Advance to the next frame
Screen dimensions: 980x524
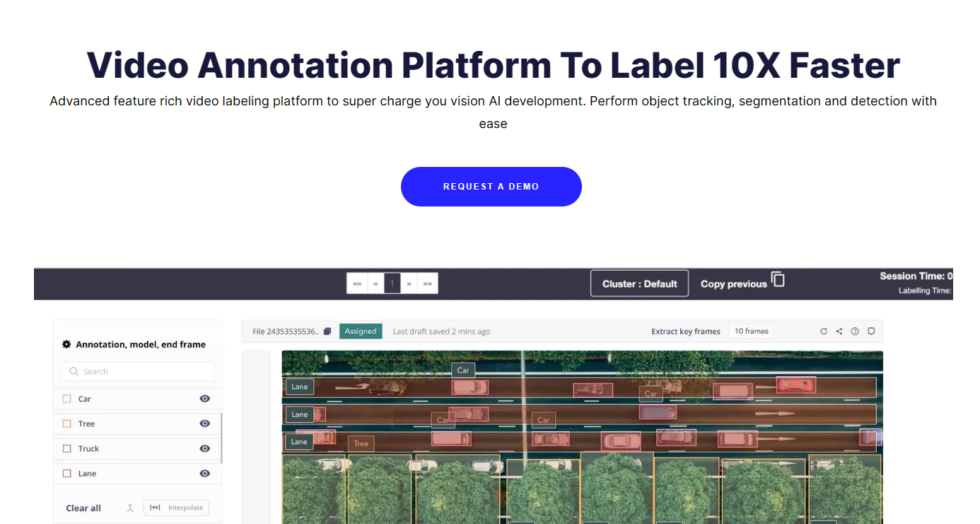[409, 283]
